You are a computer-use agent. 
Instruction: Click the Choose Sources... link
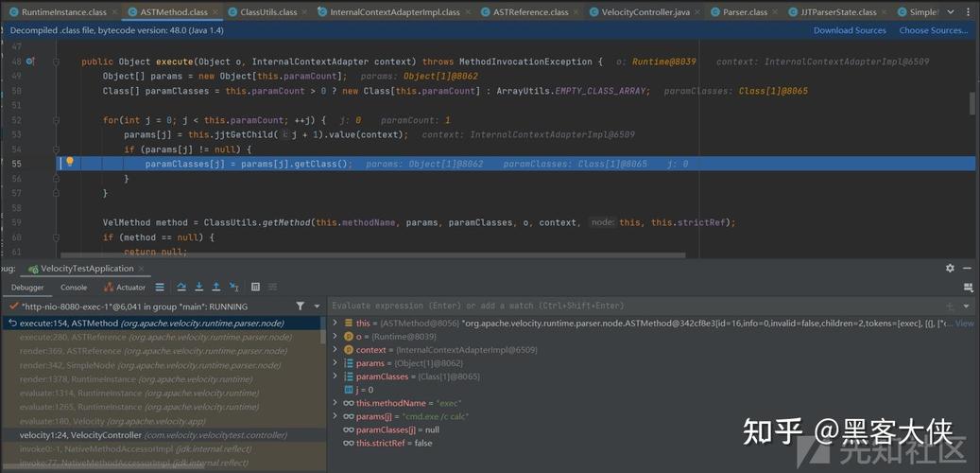pyautogui.click(x=933, y=30)
